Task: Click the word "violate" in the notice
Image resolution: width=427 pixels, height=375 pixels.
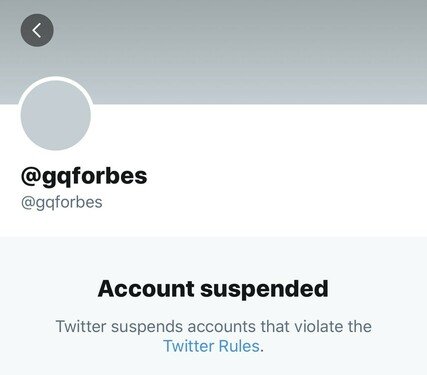Action: 319,326
